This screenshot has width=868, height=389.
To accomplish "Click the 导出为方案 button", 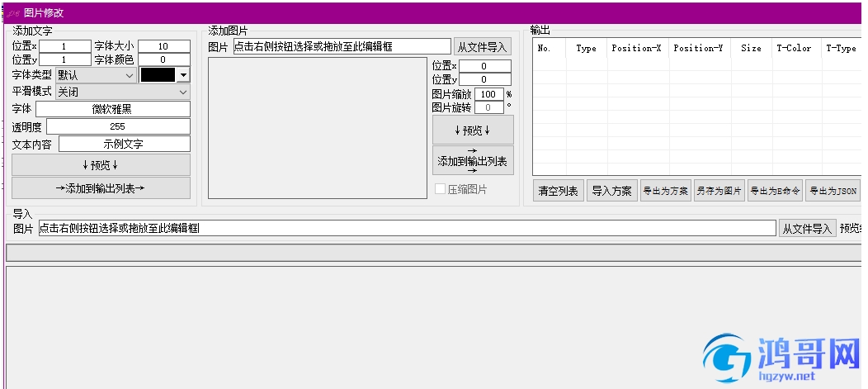I will pyautogui.click(x=665, y=191).
